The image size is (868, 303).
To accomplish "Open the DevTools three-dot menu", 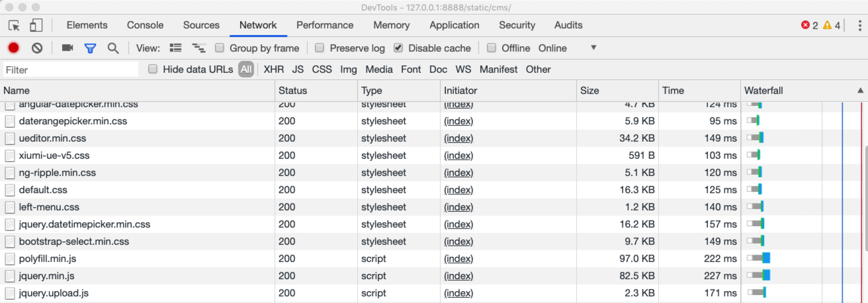I will [860, 25].
